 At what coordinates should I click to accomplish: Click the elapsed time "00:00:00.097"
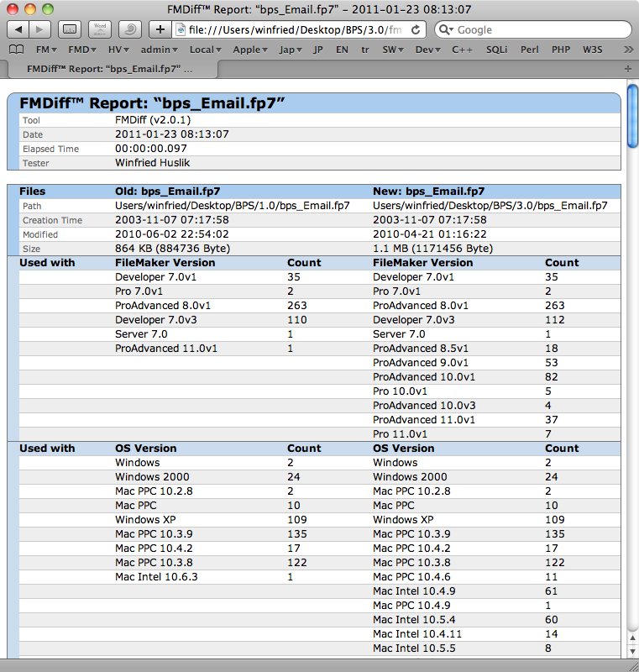[151, 149]
